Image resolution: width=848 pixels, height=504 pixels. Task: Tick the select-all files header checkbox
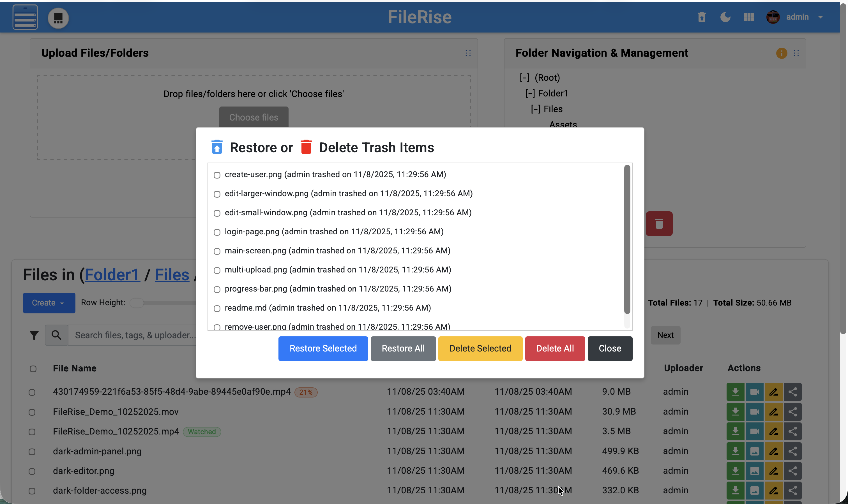click(x=33, y=369)
